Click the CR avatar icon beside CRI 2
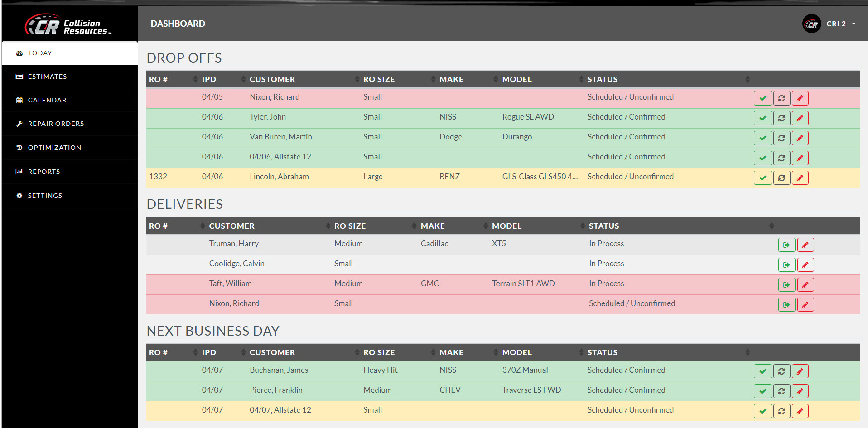The width and height of the screenshot is (868, 428). [x=811, y=24]
